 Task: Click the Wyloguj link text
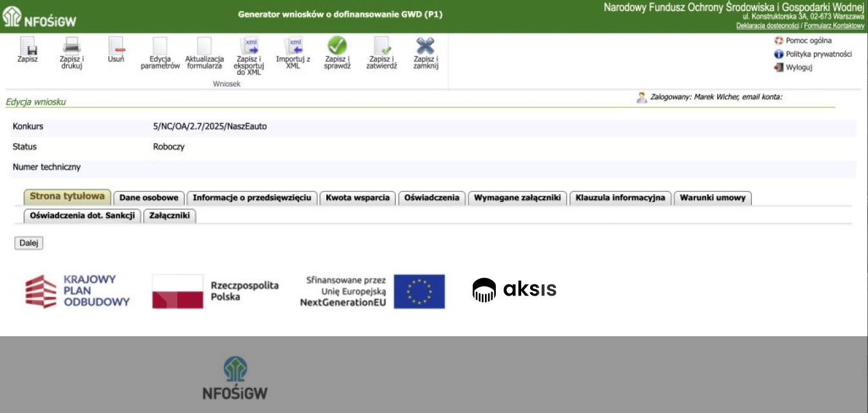click(x=799, y=67)
